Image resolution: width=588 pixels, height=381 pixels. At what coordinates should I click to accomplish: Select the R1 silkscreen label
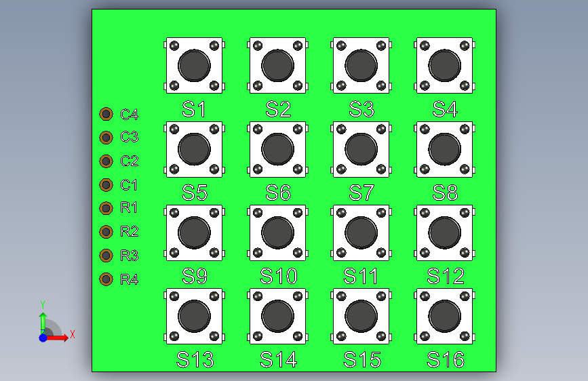point(129,207)
